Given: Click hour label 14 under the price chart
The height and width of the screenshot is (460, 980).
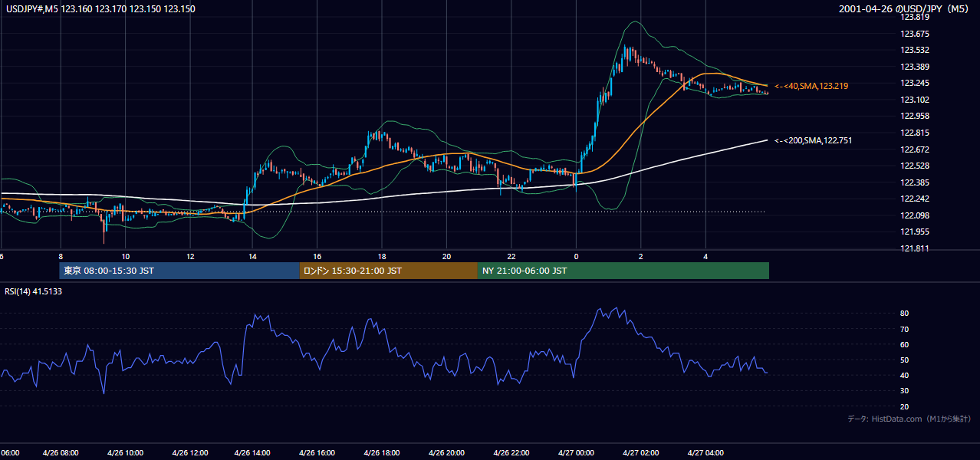Looking at the screenshot, I should point(252,256).
